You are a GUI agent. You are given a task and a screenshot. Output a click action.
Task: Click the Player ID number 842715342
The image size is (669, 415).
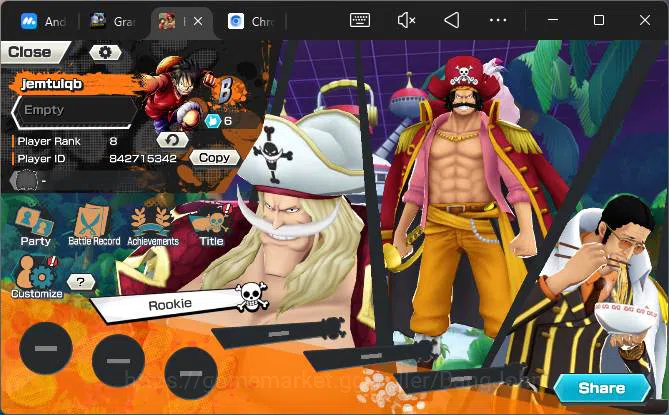[143, 159]
